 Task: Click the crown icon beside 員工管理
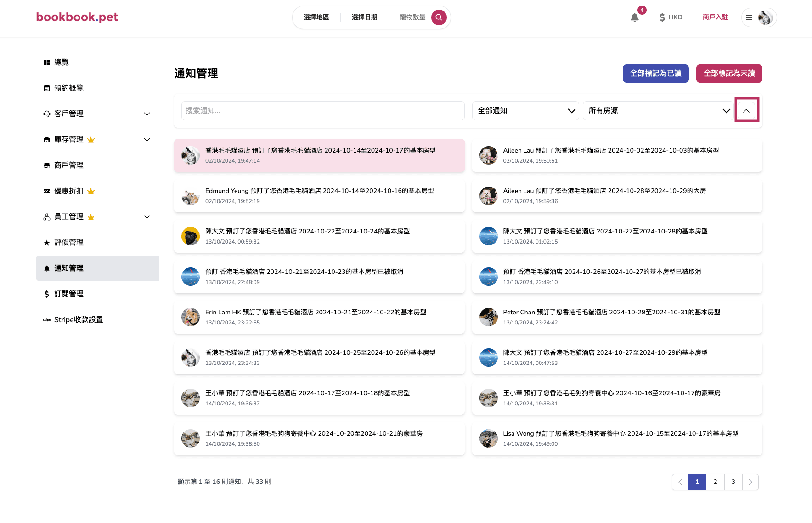pos(91,217)
